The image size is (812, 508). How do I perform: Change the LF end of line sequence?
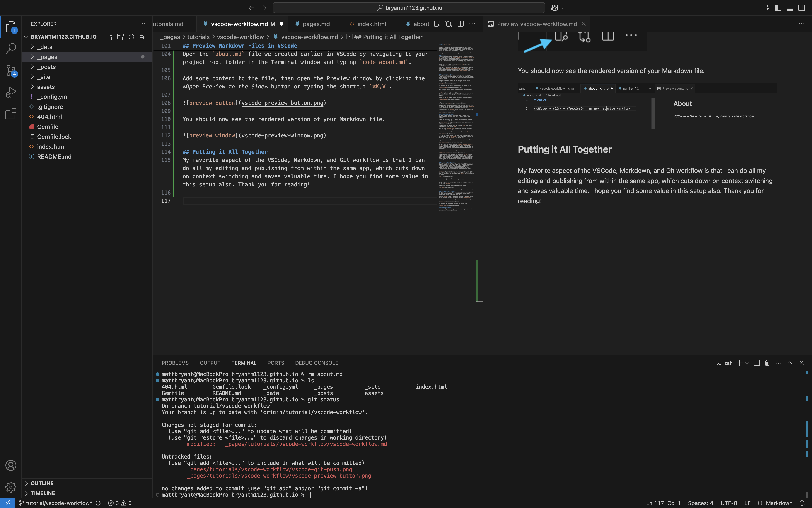click(747, 503)
